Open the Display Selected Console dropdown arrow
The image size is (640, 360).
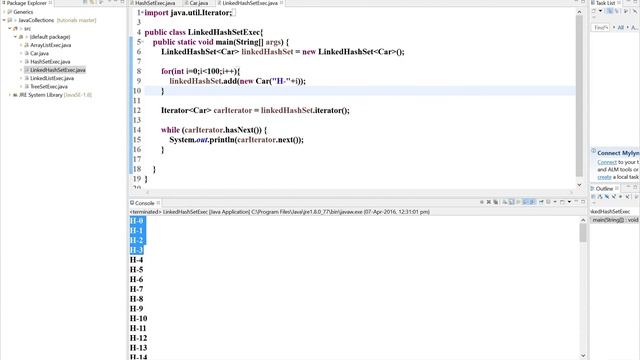pos(555,202)
